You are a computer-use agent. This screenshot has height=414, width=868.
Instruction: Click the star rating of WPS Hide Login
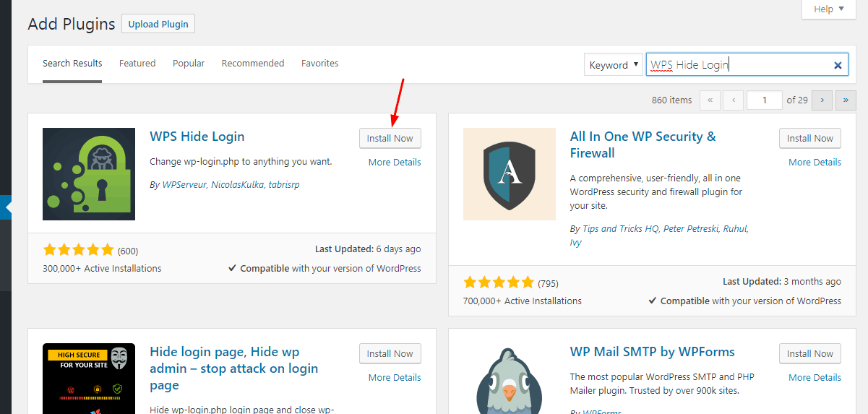pyautogui.click(x=78, y=250)
